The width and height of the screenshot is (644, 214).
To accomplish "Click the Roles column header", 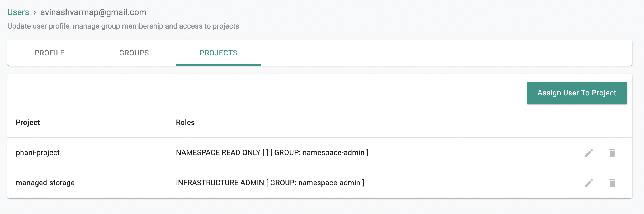I will (x=185, y=123).
